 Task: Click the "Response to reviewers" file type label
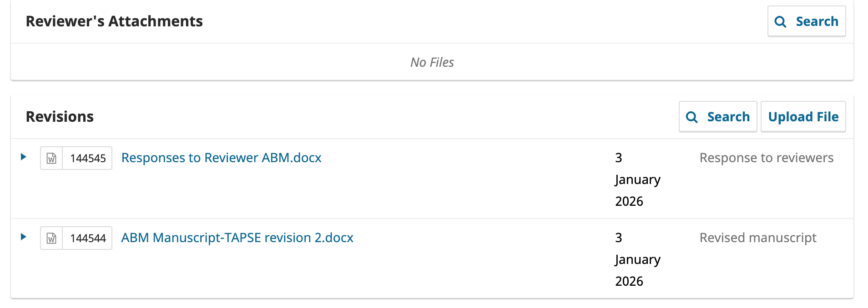click(x=766, y=158)
